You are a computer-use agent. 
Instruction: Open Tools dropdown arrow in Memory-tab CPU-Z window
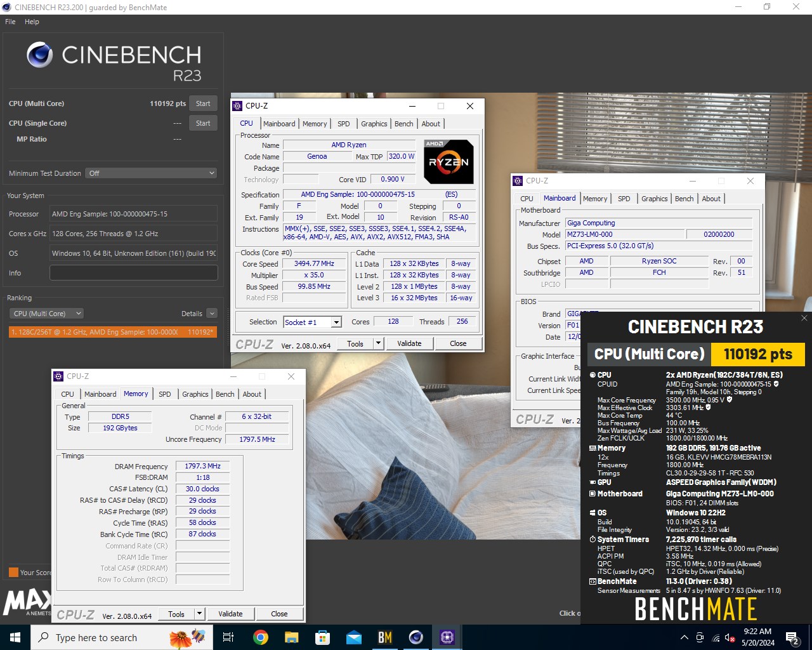(200, 614)
